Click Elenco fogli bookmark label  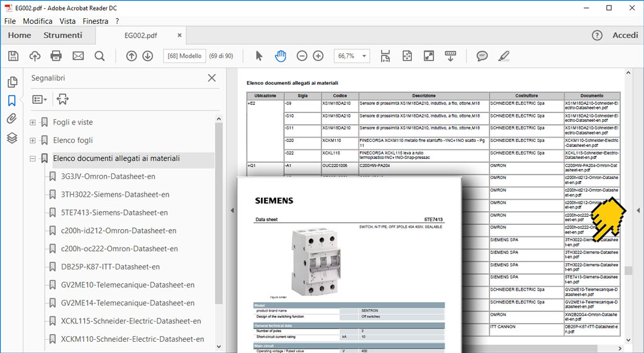click(73, 140)
